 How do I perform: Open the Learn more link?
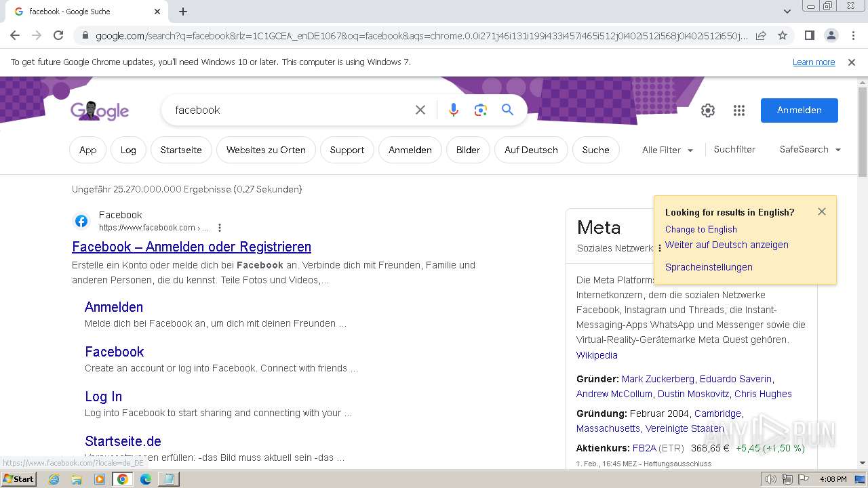814,62
